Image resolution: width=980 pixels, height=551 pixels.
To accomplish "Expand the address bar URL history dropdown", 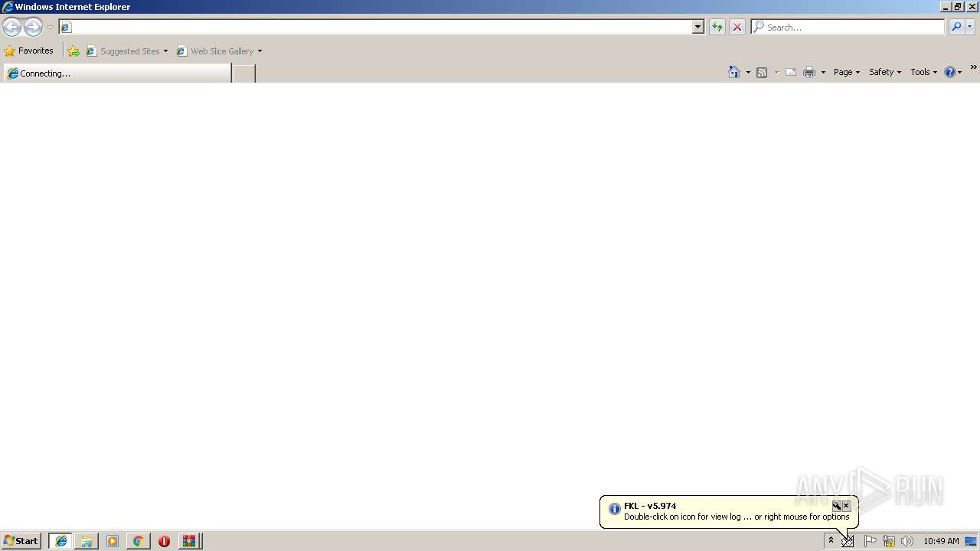I will pyautogui.click(x=698, y=27).
